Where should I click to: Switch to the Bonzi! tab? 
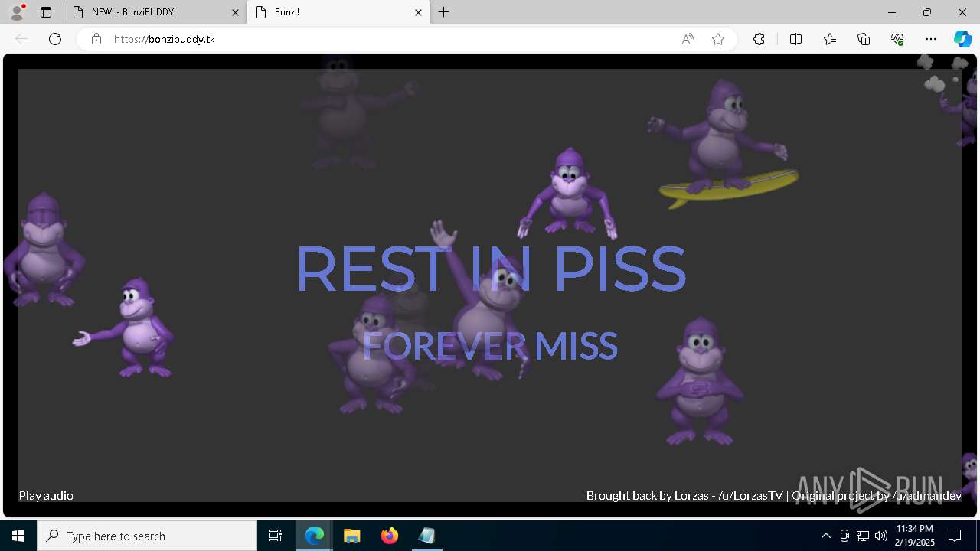click(338, 12)
